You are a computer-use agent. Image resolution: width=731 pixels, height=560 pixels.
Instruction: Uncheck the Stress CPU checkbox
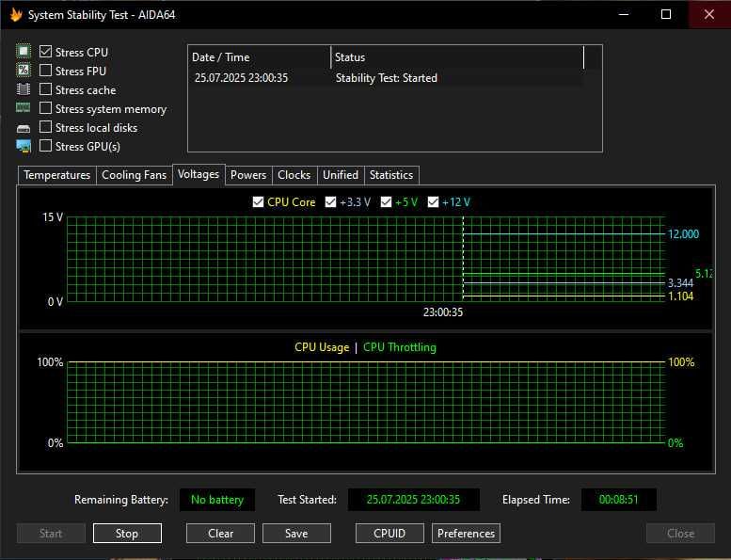pos(46,52)
